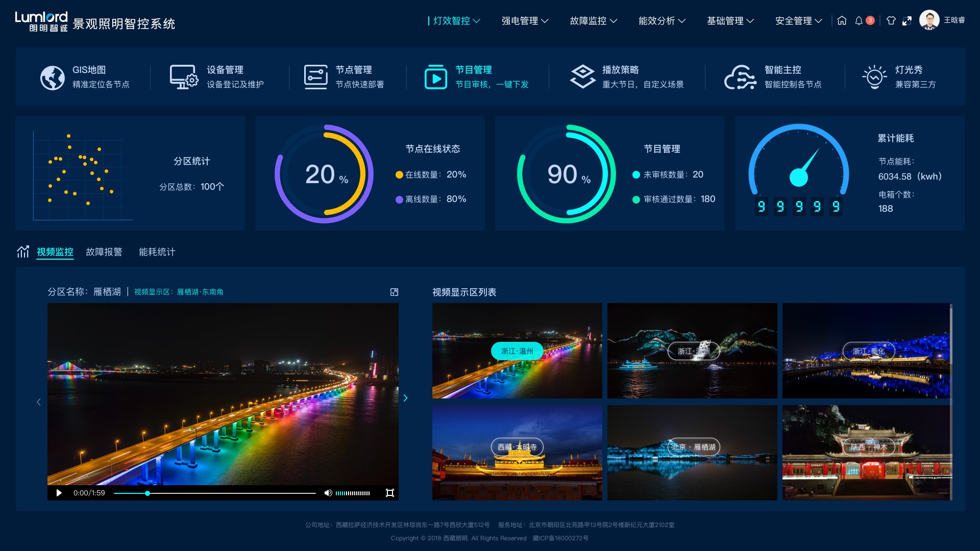This screenshot has width=980, height=551.
Task: Select the 节目管理 play icon
Action: 435,77
